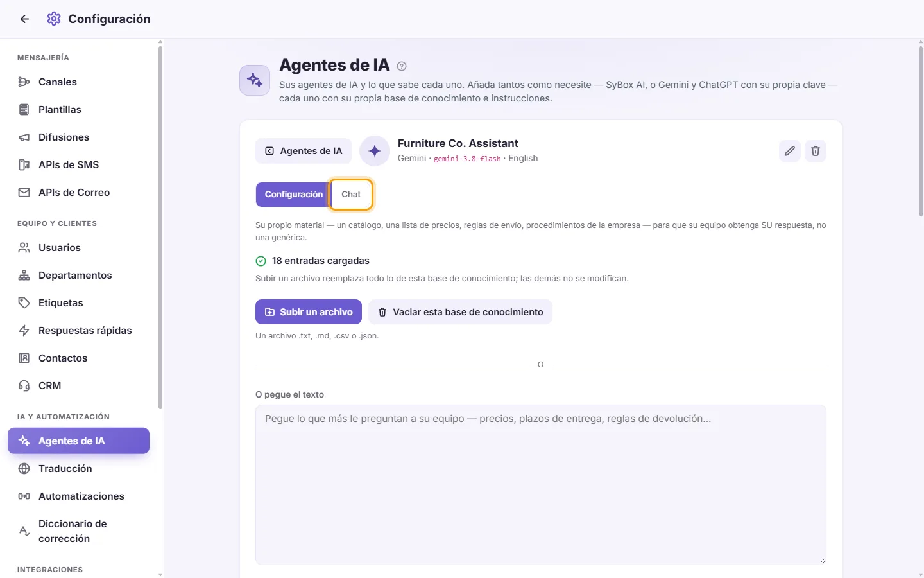Click the help icon beside Agentes de IA heading

(402, 66)
